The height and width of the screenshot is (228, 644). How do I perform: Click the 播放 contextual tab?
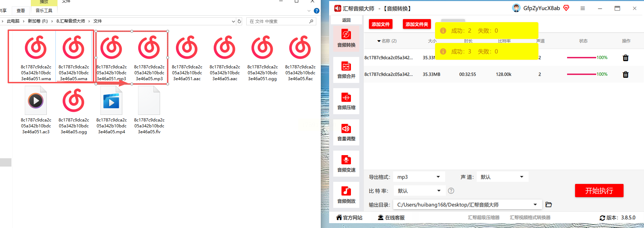point(44,2)
